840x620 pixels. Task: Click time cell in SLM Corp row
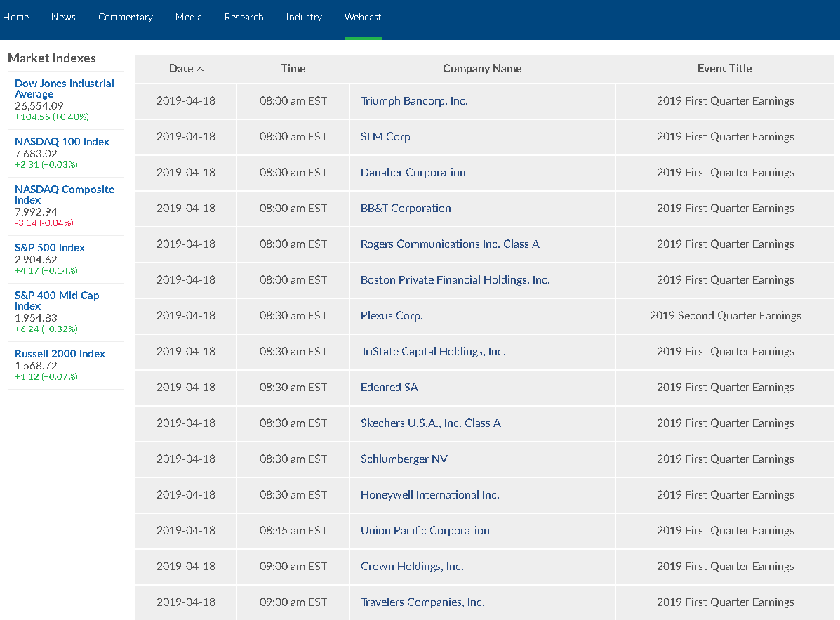[x=293, y=137]
